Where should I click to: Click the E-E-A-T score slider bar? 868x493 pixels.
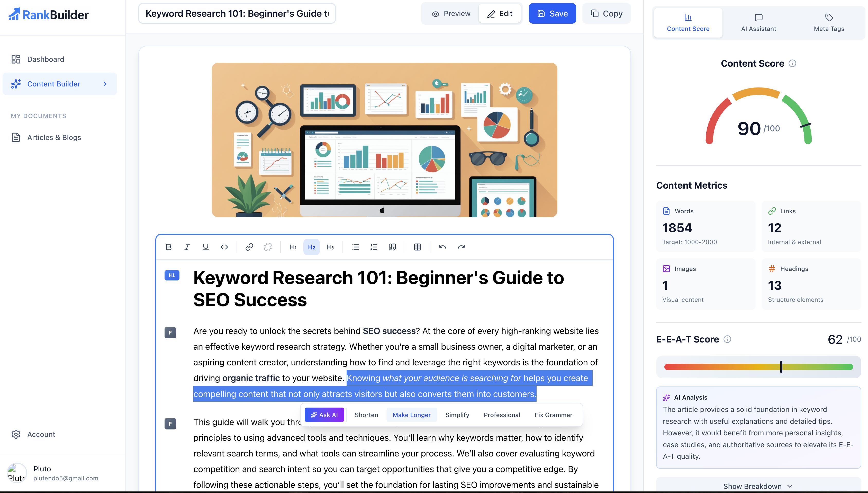click(758, 367)
